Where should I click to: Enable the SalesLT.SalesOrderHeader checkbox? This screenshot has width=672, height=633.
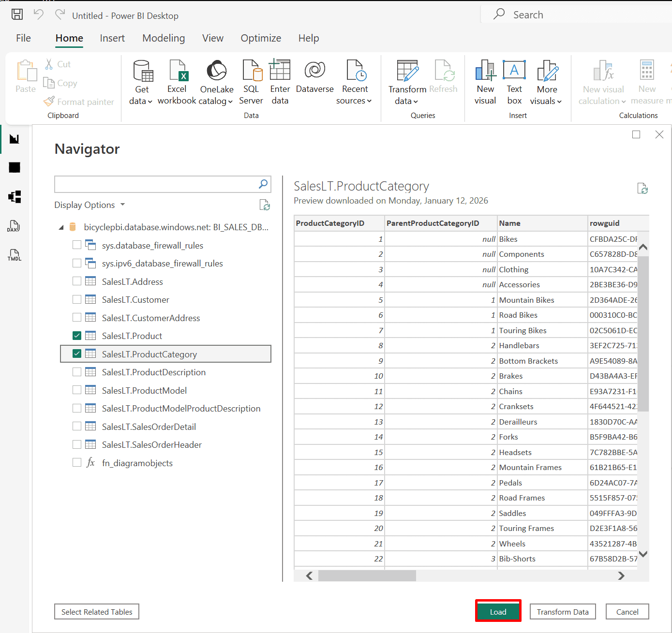coord(77,444)
